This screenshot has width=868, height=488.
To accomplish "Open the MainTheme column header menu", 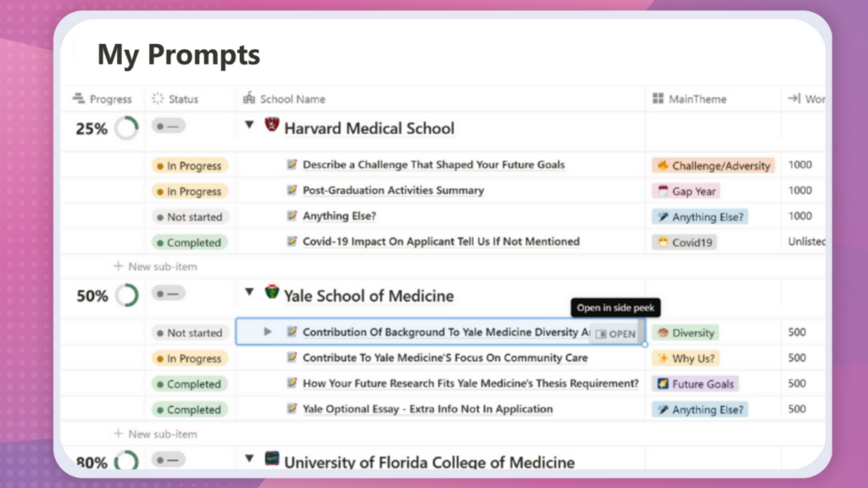I will coord(697,99).
